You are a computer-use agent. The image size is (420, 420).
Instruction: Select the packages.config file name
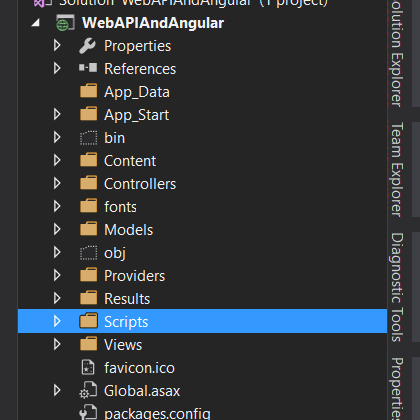coord(157,413)
